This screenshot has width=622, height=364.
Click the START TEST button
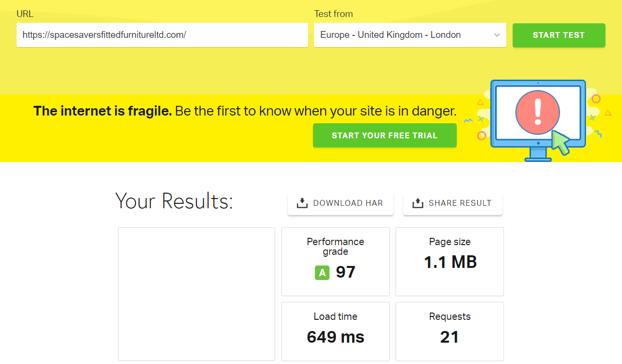(559, 35)
